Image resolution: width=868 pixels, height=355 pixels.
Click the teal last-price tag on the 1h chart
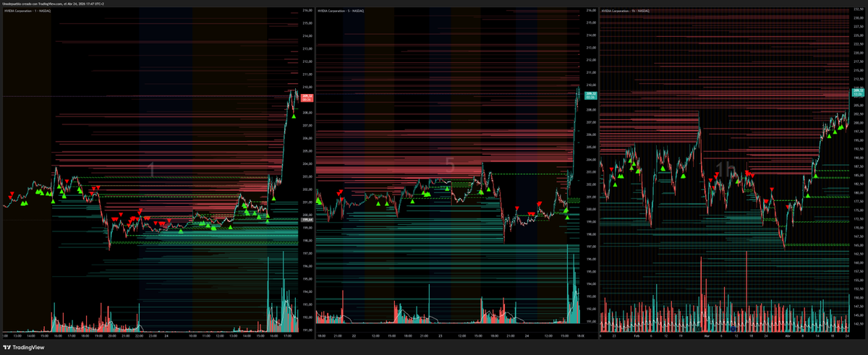(x=859, y=92)
